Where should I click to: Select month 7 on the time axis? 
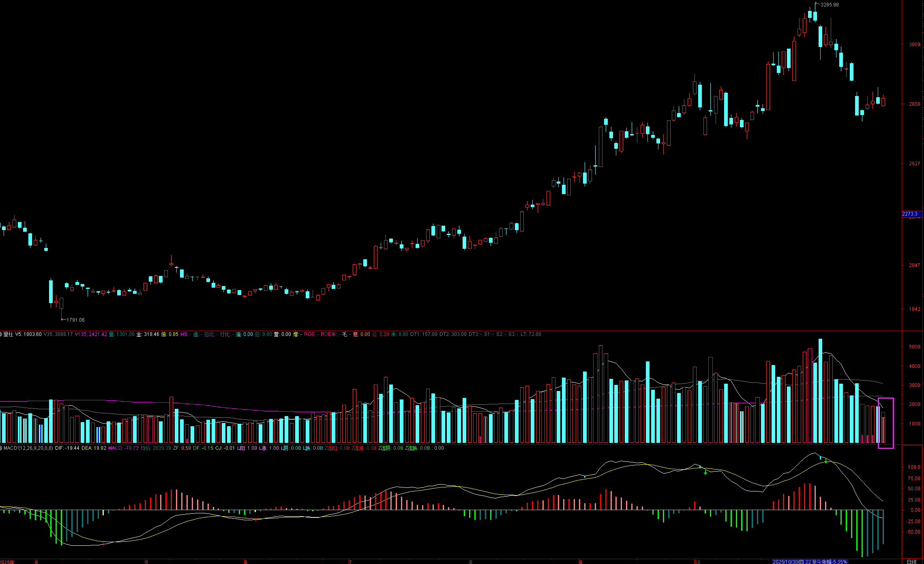pyautogui.click(x=350, y=562)
